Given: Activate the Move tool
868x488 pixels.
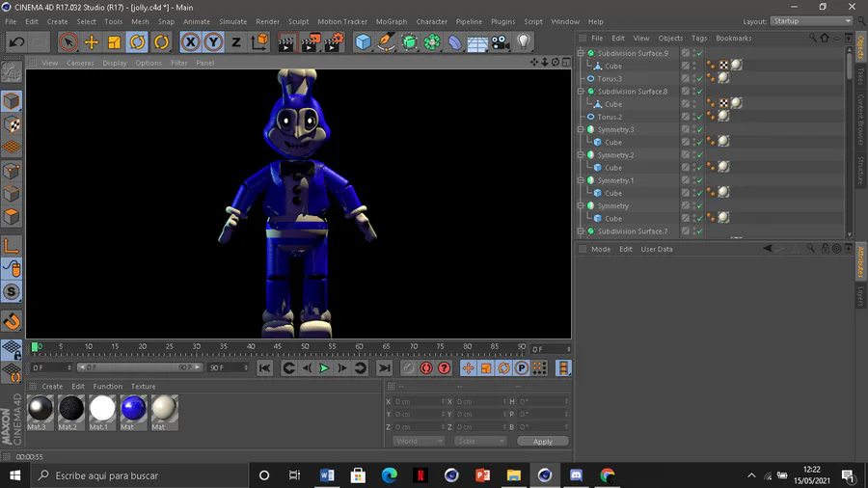Looking at the screenshot, I should (x=92, y=42).
